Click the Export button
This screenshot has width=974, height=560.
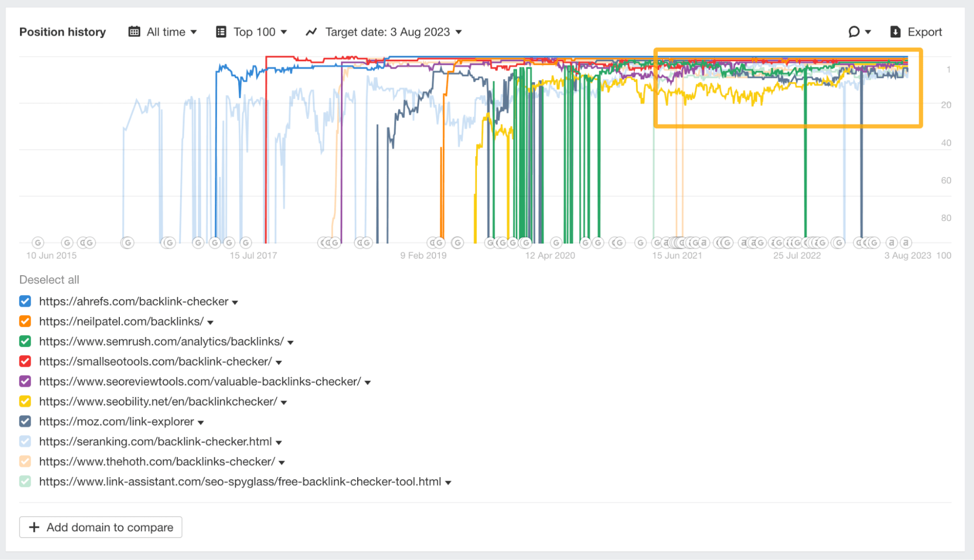pos(923,31)
